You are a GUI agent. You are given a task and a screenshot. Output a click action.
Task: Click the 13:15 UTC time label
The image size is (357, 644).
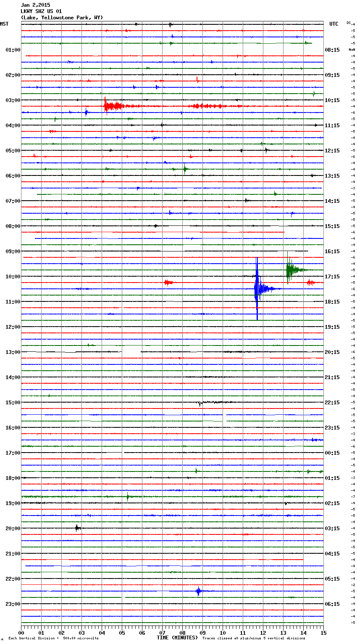pos(332,176)
